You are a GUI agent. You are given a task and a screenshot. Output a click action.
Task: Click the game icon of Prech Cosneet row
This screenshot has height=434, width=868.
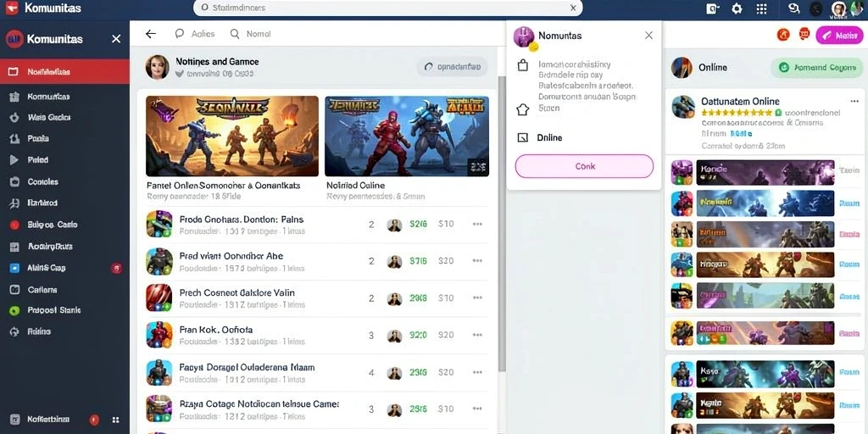point(159,298)
